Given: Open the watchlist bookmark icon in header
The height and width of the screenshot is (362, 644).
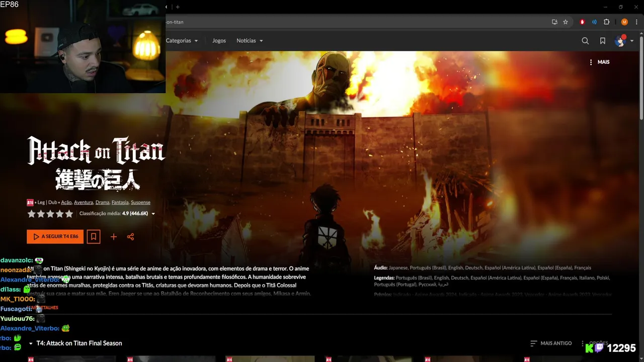Looking at the screenshot, I should pyautogui.click(x=603, y=41).
